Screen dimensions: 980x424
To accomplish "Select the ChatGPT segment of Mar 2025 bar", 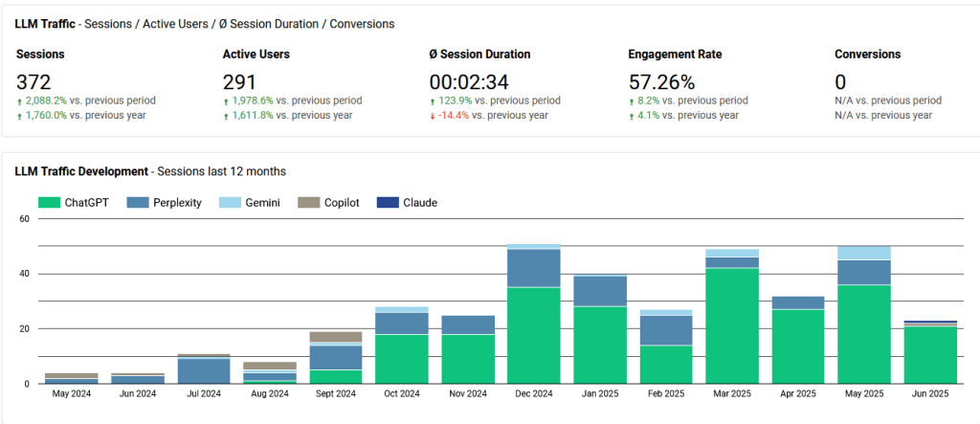I will click(731, 325).
